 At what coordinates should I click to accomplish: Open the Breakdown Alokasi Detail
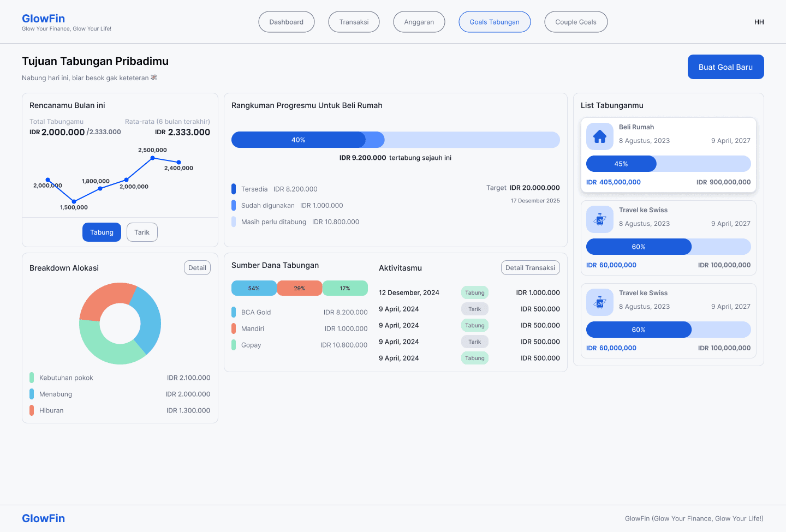(x=197, y=268)
